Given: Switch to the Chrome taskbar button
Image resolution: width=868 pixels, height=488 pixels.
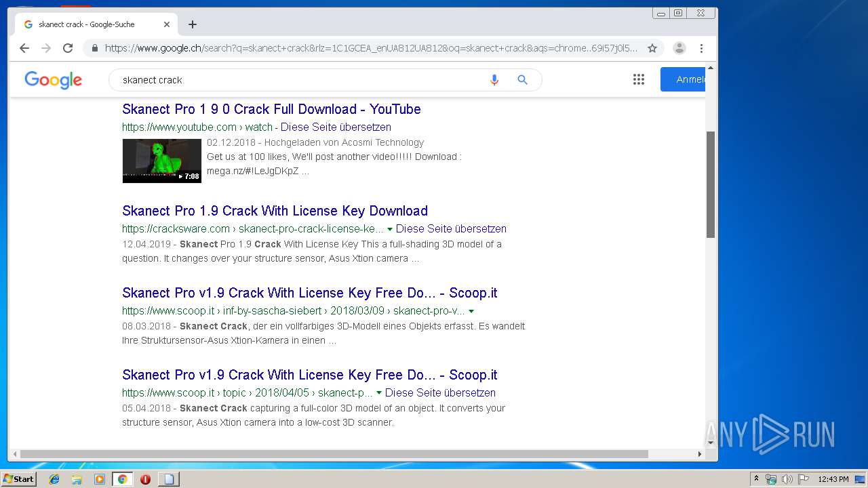Looking at the screenshot, I should tap(122, 479).
